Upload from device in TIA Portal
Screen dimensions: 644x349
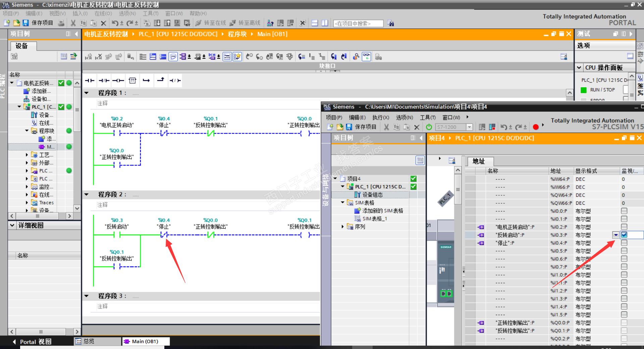[x=167, y=23]
